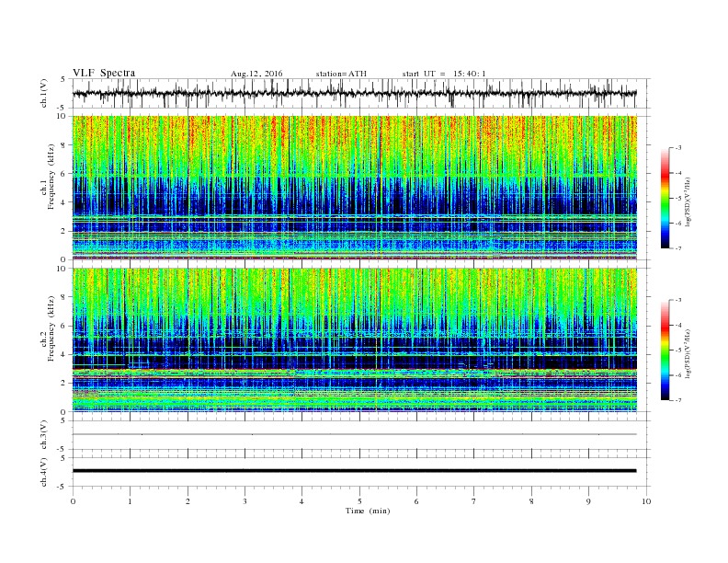
Task: Click the time axis tick label "1"
Action: (131, 501)
